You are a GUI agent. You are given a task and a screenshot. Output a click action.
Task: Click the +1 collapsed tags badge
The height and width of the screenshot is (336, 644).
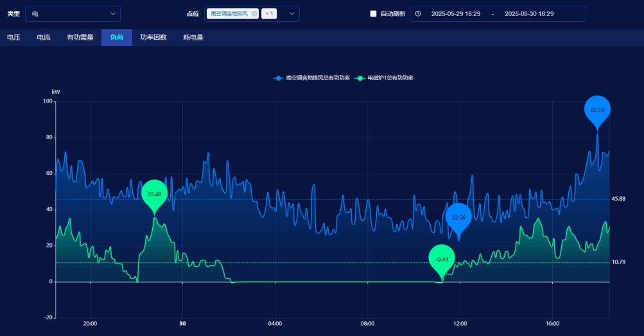pyautogui.click(x=269, y=13)
